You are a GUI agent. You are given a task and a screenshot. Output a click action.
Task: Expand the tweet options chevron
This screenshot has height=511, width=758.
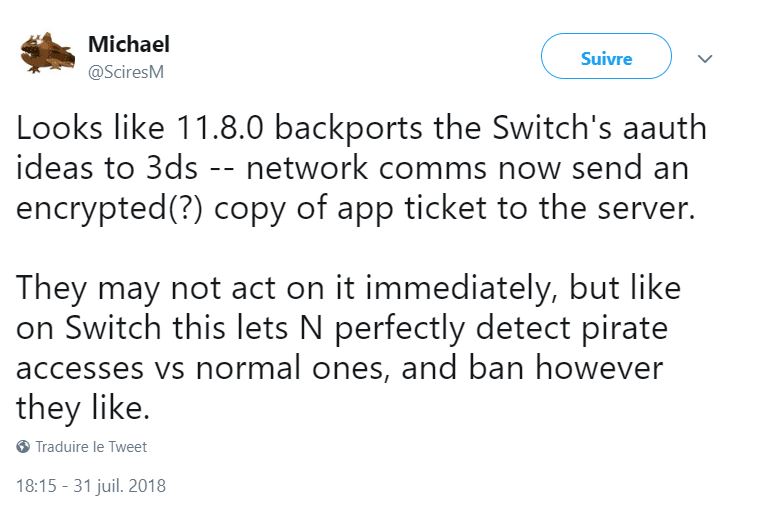coord(705,59)
